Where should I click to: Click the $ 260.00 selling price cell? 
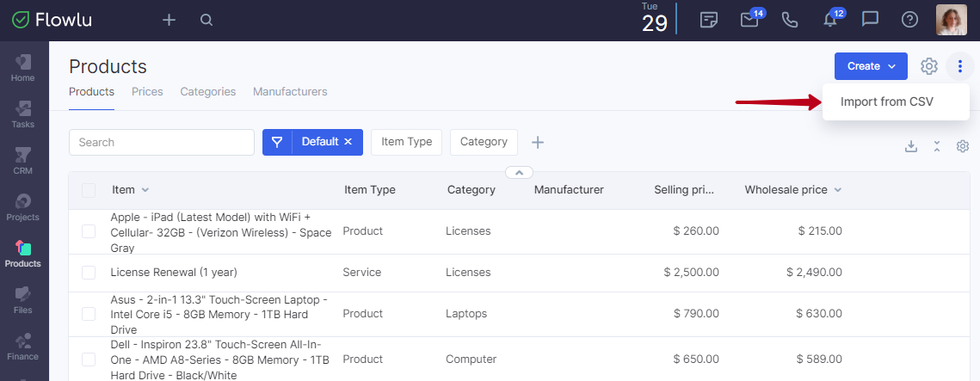[696, 231]
